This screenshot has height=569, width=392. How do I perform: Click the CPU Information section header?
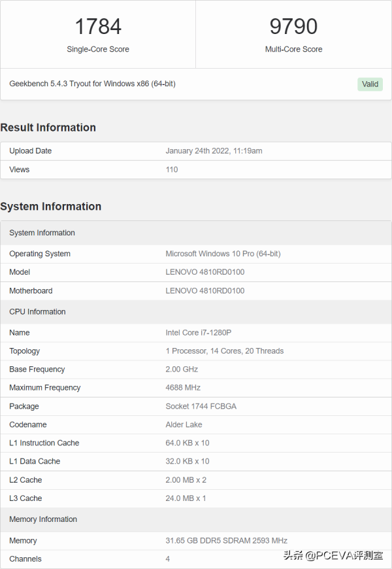[x=196, y=312]
